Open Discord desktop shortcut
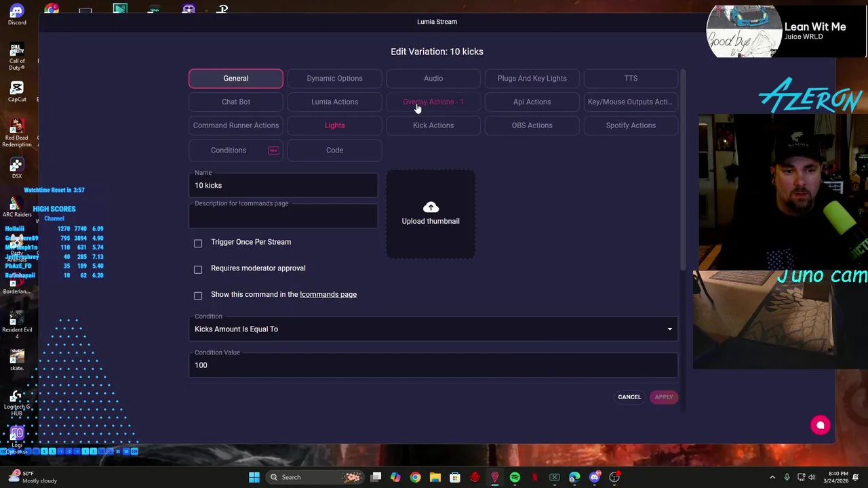The height and width of the screenshot is (488, 868). [17, 14]
